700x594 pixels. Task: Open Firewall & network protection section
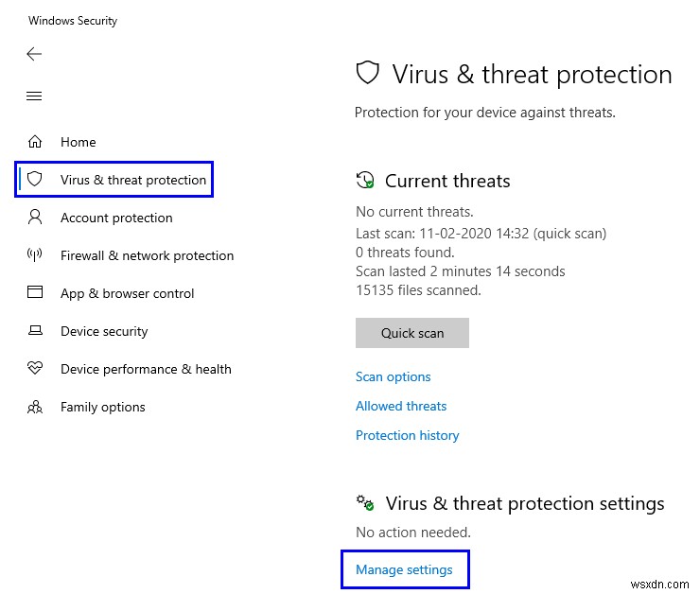147,255
